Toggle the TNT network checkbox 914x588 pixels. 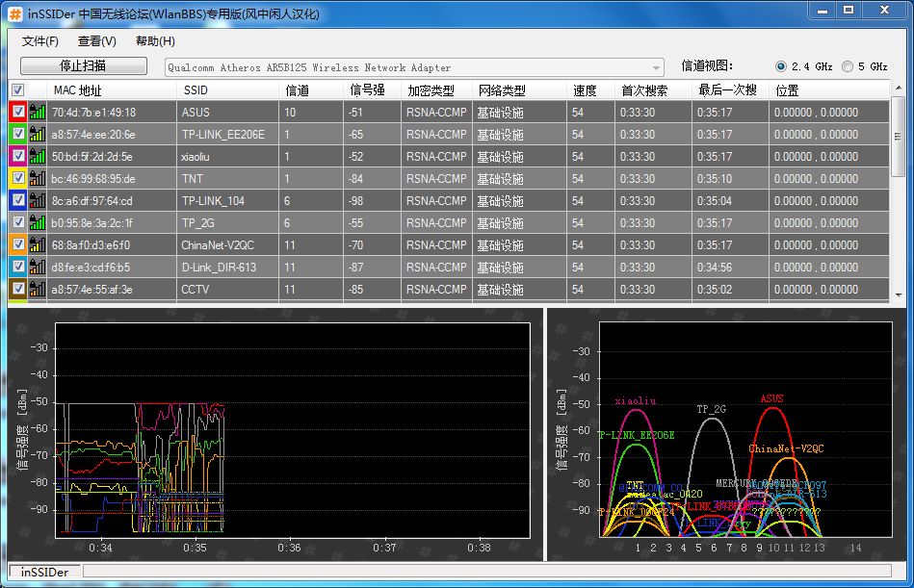(x=18, y=178)
